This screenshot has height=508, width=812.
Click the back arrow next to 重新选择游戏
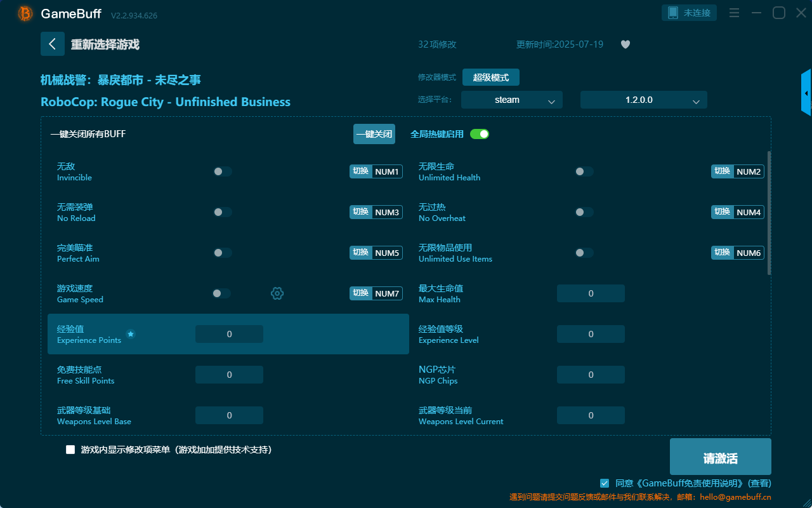(53, 43)
